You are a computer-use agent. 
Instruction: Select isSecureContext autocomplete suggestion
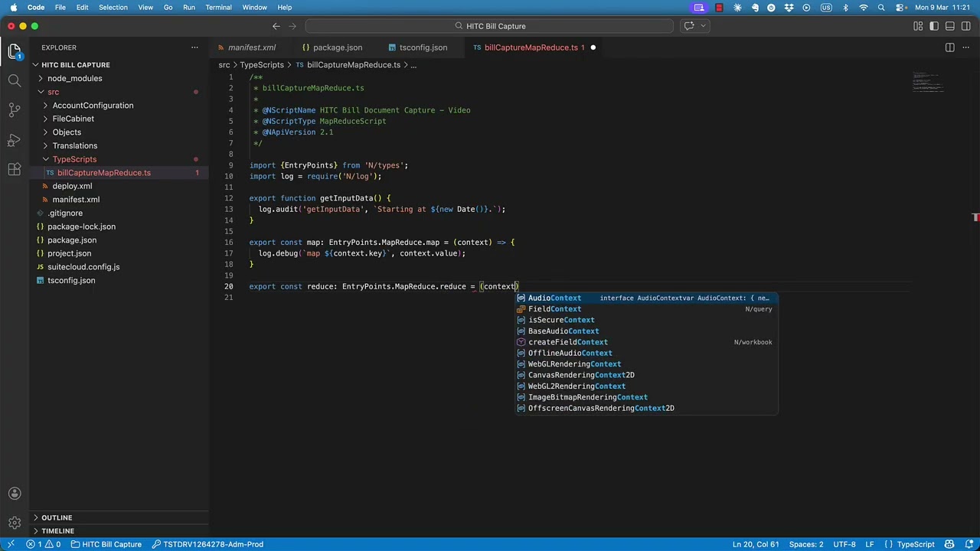[647, 320]
